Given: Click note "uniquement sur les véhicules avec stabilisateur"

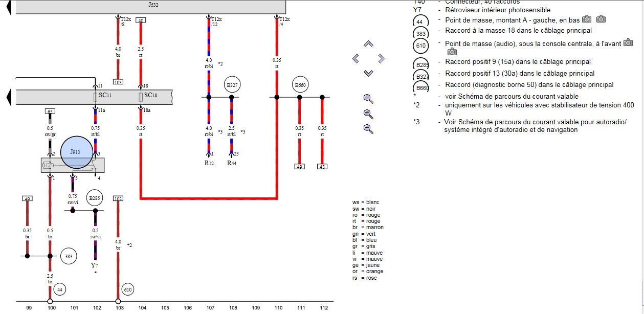Looking at the screenshot, I should (539, 109).
